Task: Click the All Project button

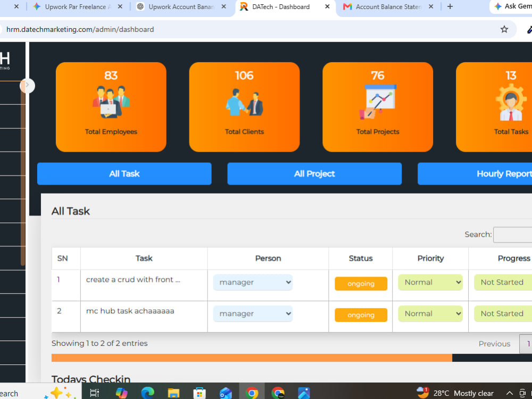Action: tap(314, 174)
